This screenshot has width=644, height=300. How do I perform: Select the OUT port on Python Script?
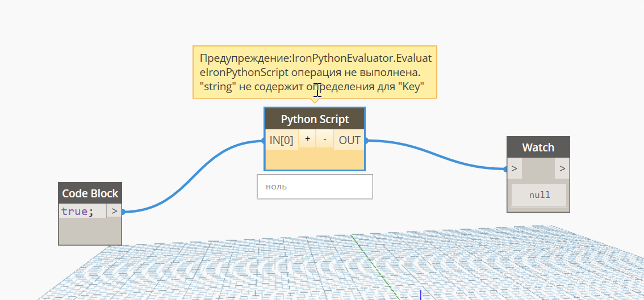349,140
